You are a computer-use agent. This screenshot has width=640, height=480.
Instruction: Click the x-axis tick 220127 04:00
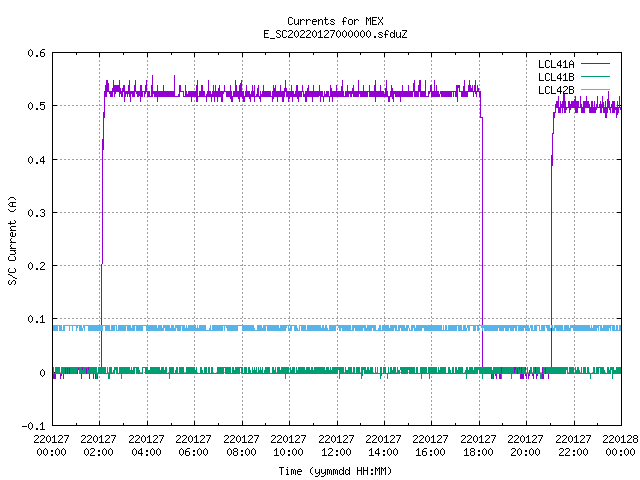[147, 446]
